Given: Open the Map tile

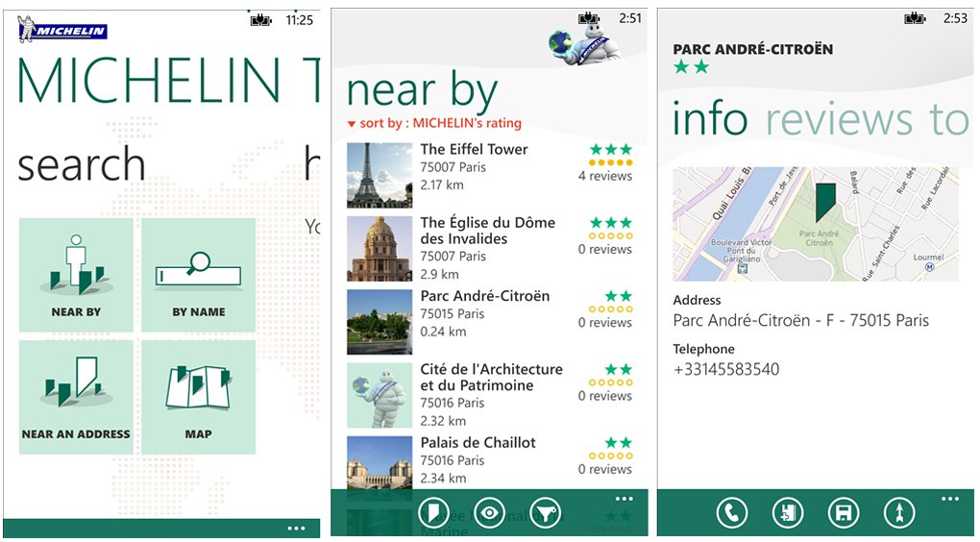Looking at the screenshot, I should tap(198, 397).
